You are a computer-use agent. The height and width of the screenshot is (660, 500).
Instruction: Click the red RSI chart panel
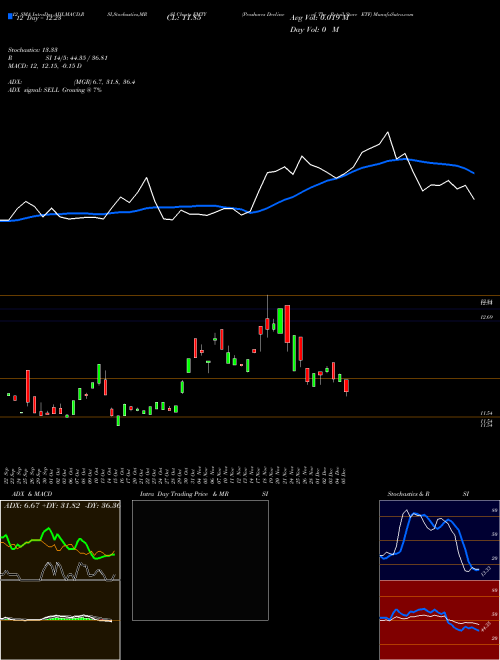pyautogui.click(x=439, y=620)
